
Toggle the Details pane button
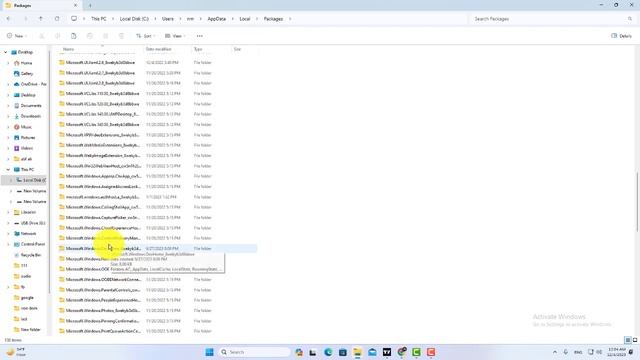click(621, 36)
